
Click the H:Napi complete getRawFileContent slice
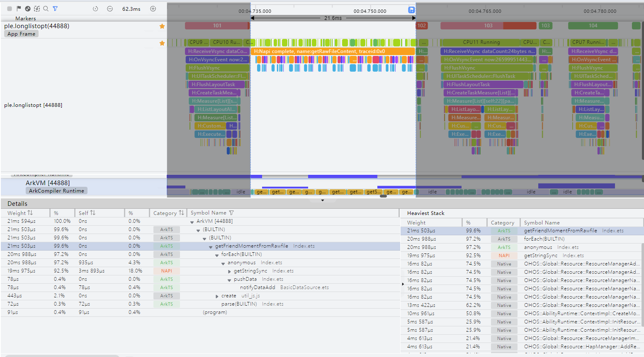coord(333,51)
